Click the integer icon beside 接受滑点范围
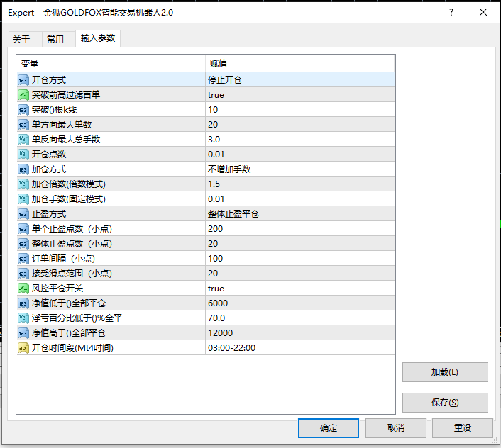The image size is (501, 448). [23, 274]
